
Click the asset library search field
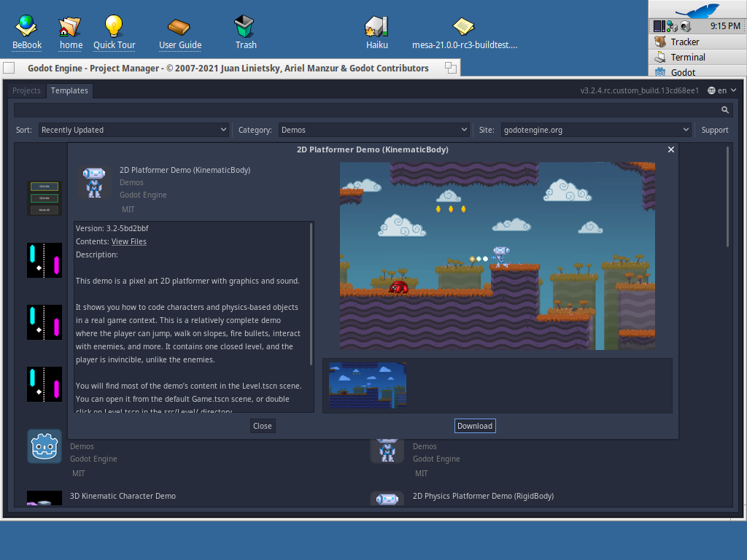pyautogui.click(x=367, y=110)
